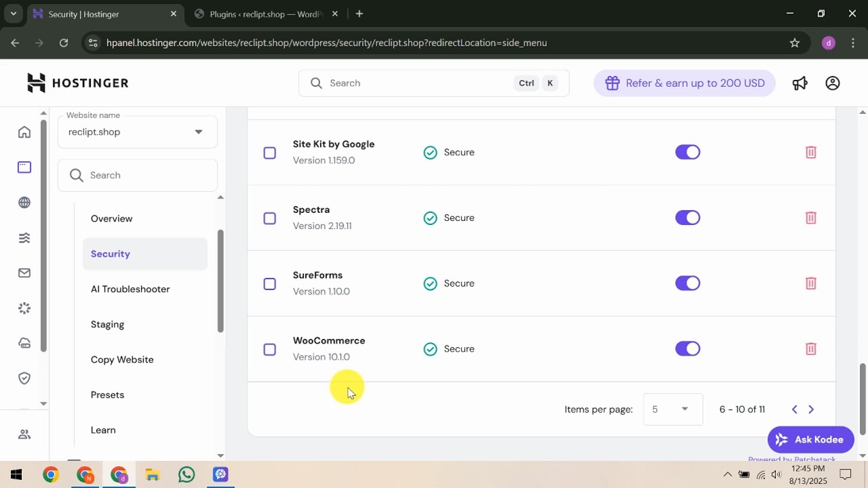Delete the Site Kit by Google plugin
The width and height of the screenshot is (868, 488).
tap(810, 152)
